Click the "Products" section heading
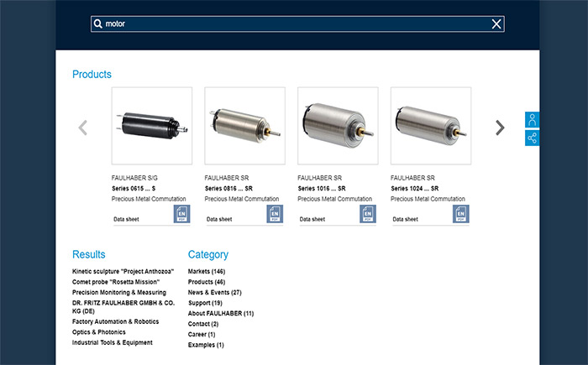Image resolution: width=588 pixels, height=365 pixels. tap(92, 74)
